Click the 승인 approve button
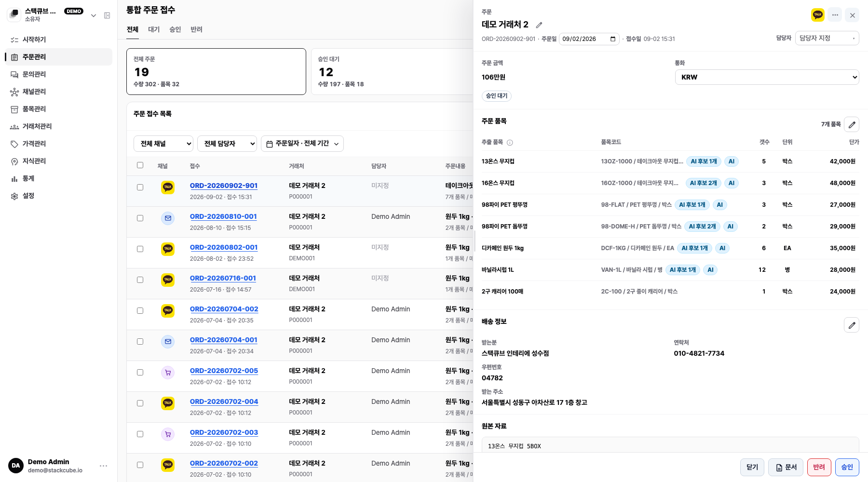The image size is (868, 482). click(x=847, y=467)
